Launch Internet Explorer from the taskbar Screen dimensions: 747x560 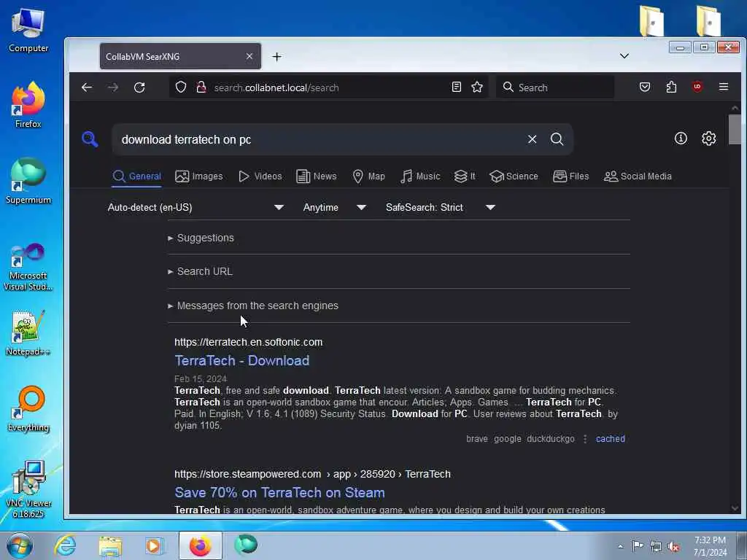tap(65, 545)
